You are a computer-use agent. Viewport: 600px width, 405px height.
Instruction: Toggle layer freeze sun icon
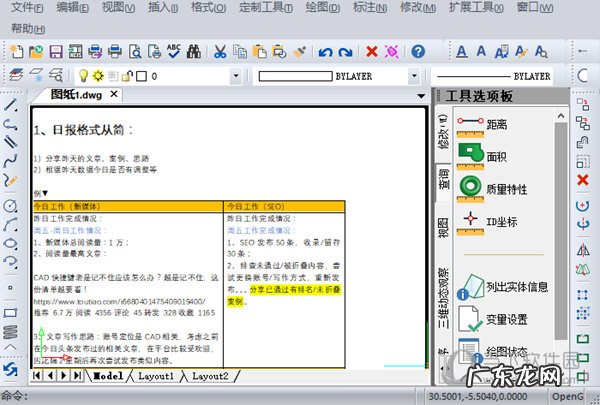coord(98,76)
